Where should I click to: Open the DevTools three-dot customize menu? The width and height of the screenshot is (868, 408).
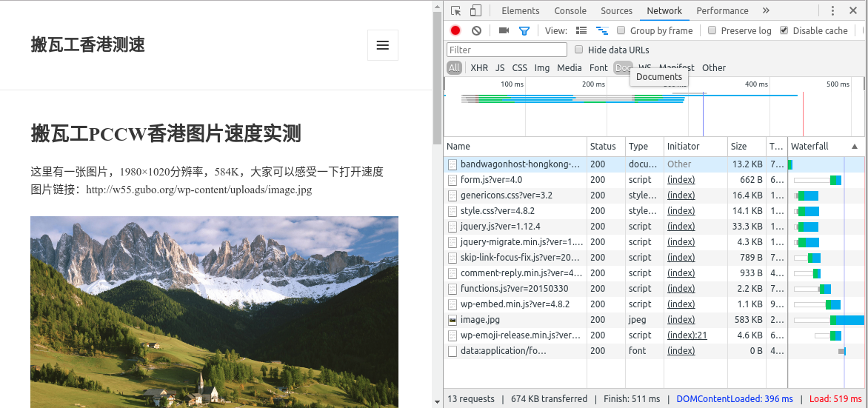[832, 10]
